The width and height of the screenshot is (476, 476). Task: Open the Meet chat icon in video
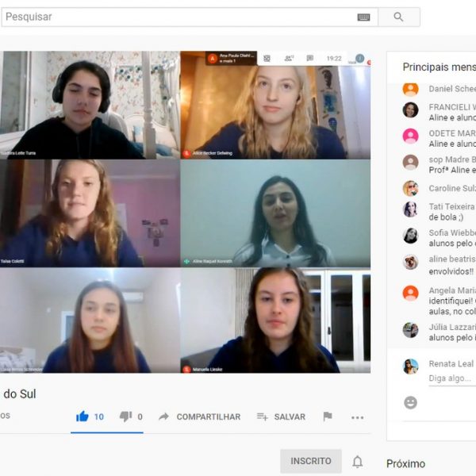tap(310, 58)
